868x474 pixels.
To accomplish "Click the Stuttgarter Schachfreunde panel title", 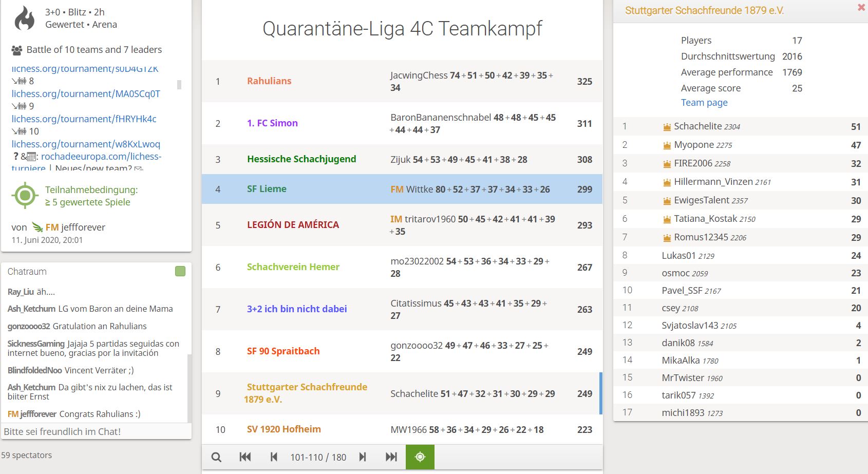I will tap(704, 10).
